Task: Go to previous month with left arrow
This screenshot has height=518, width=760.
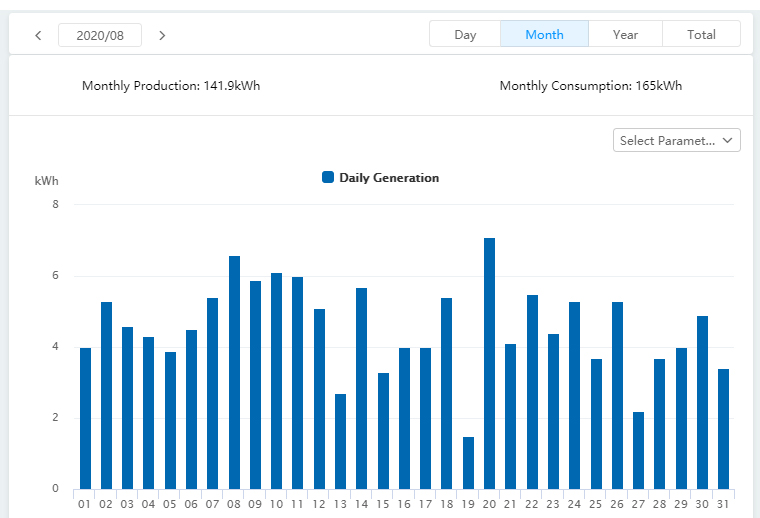Action: click(38, 35)
